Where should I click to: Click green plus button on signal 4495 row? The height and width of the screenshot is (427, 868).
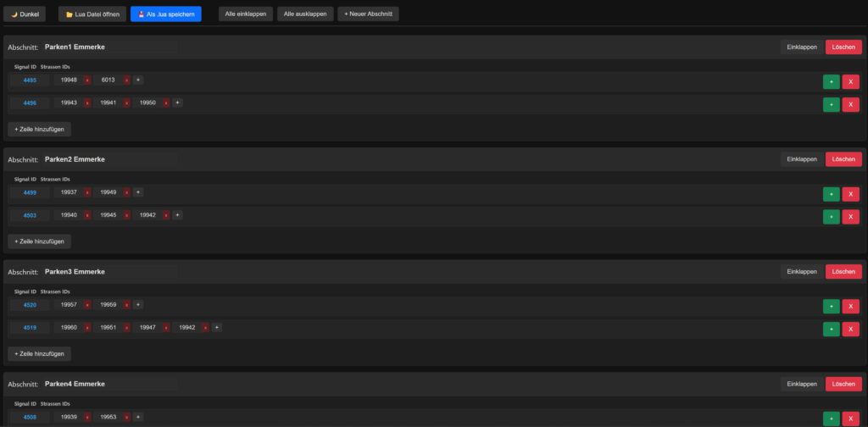point(831,81)
